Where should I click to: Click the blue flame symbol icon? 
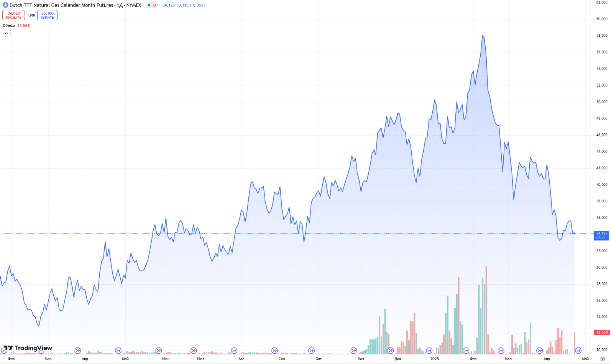tap(5, 5)
